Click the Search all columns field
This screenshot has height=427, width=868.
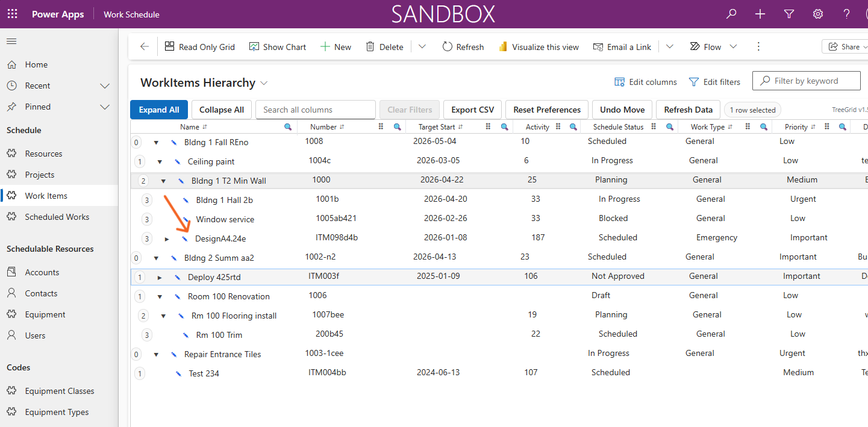[316, 110]
